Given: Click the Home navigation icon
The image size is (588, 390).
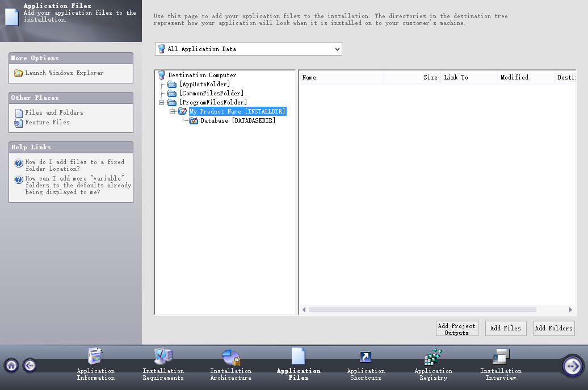Looking at the screenshot, I should pyautogui.click(x=11, y=366).
